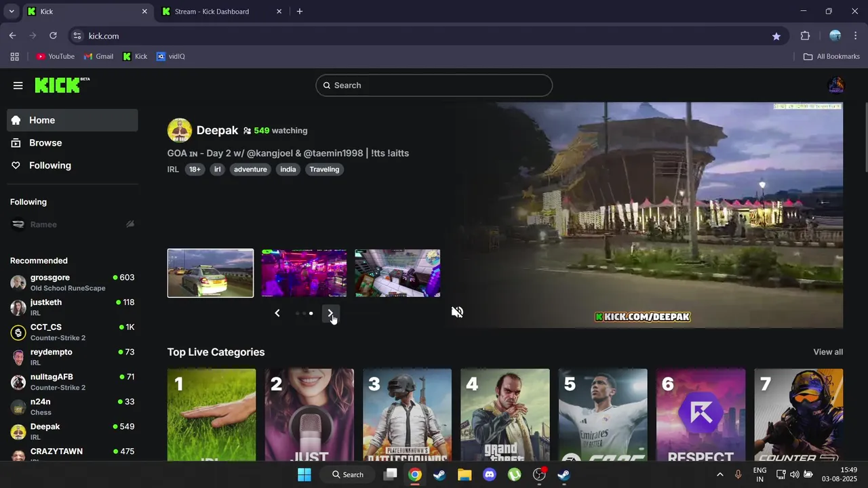Open Deepak in the Recommended list
The image size is (868, 488).
[73, 432]
